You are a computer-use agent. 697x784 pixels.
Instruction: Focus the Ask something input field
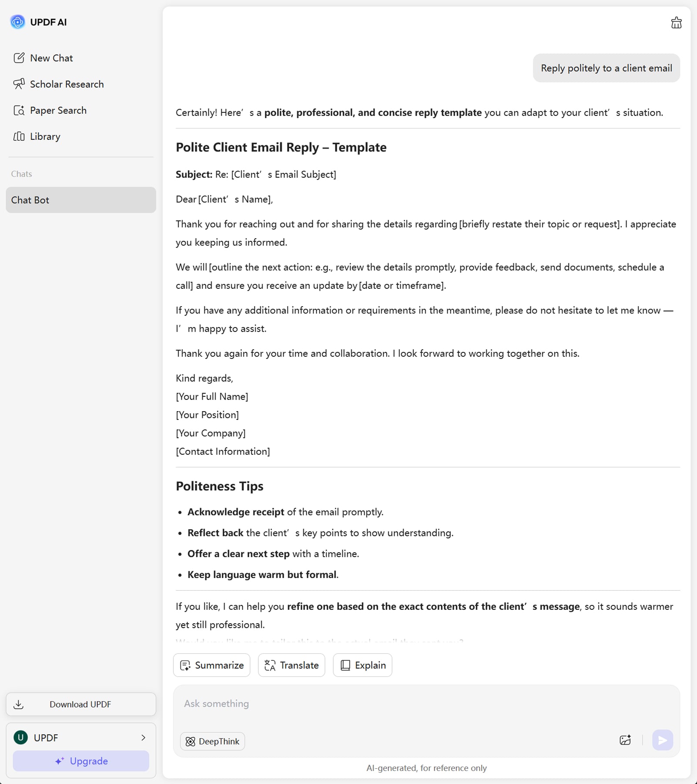392,704
